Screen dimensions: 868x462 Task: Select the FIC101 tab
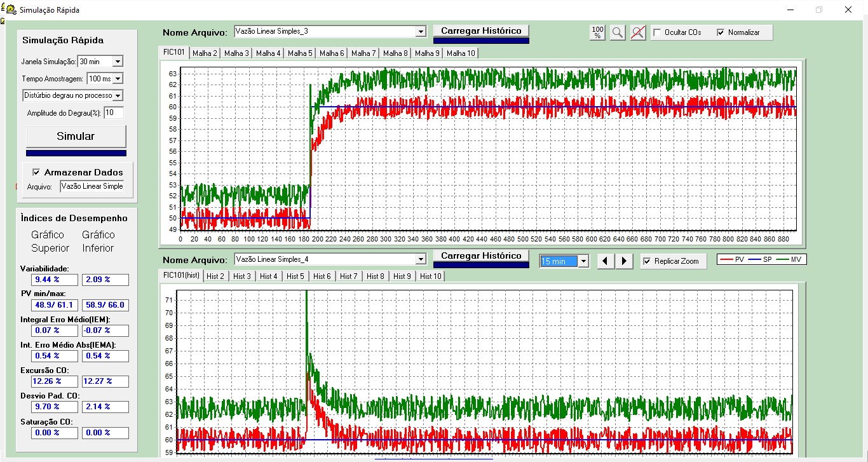(173, 52)
